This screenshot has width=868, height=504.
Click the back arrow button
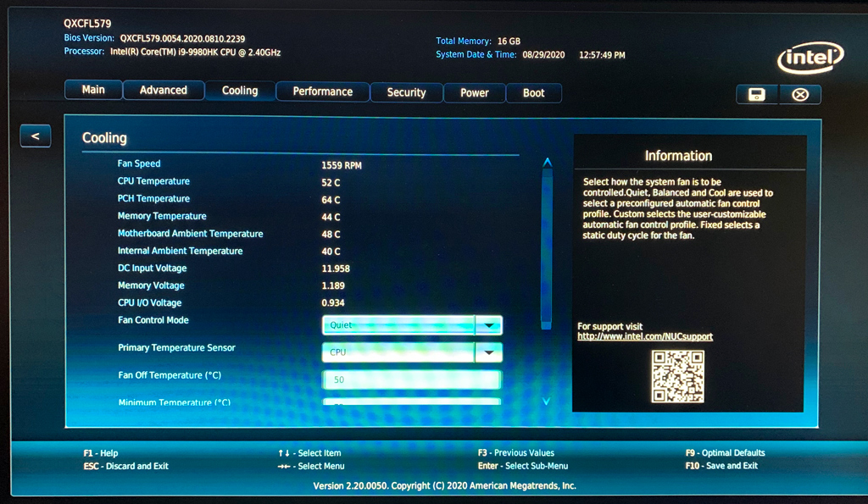pos(35,136)
